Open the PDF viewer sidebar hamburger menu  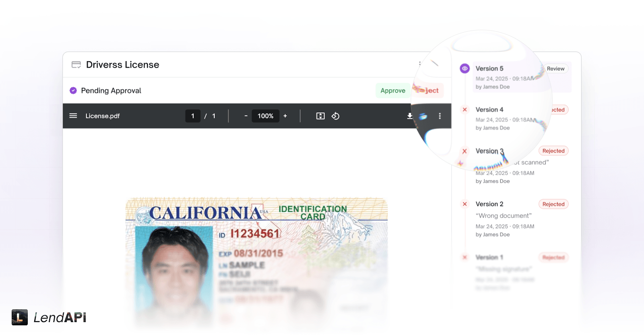[73, 116]
